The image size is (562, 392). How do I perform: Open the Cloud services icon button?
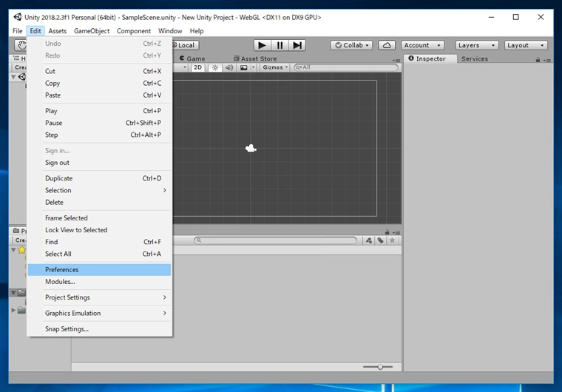(387, 45)
